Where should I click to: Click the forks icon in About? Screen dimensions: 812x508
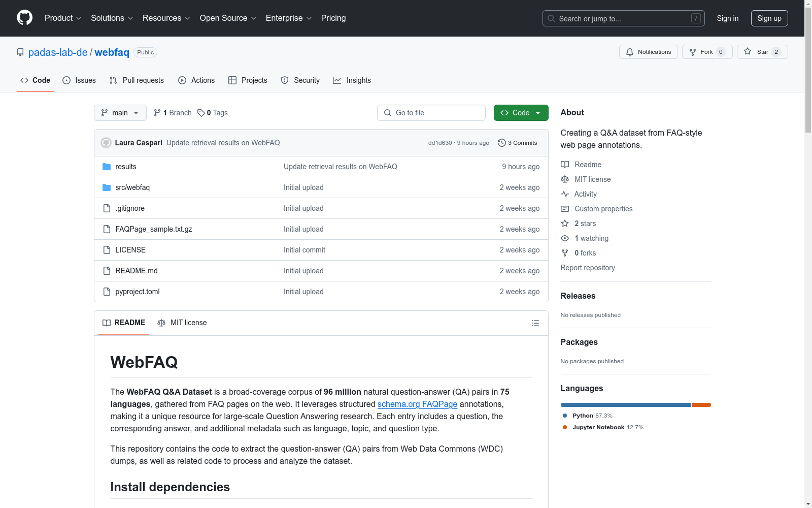pos(565,253)
